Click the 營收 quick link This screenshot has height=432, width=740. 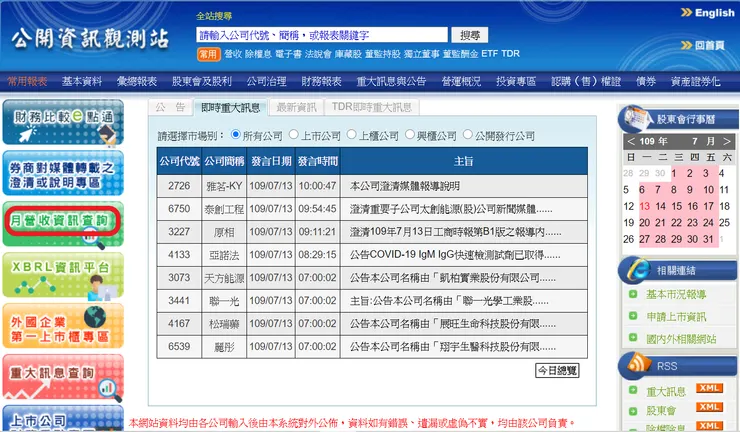click(233, 54)
